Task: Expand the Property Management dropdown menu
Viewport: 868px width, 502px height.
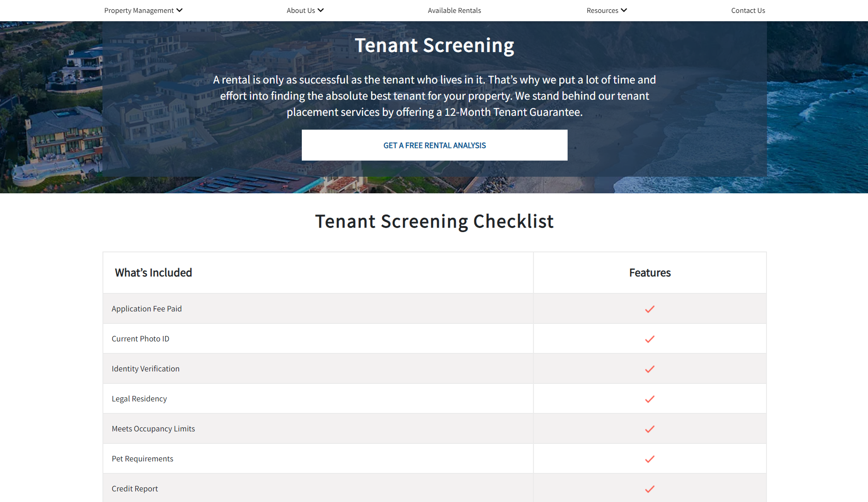Action: pyautogui.click(x=143, y=11)
